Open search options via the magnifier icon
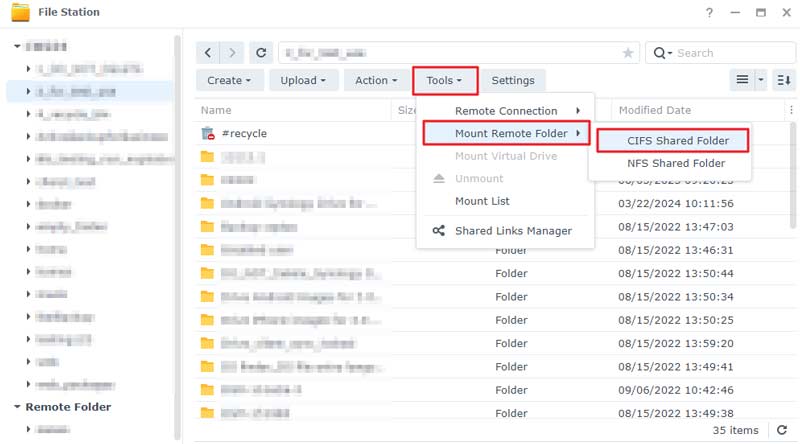Viewport: 800px width, 444px height. pos(662,53)
